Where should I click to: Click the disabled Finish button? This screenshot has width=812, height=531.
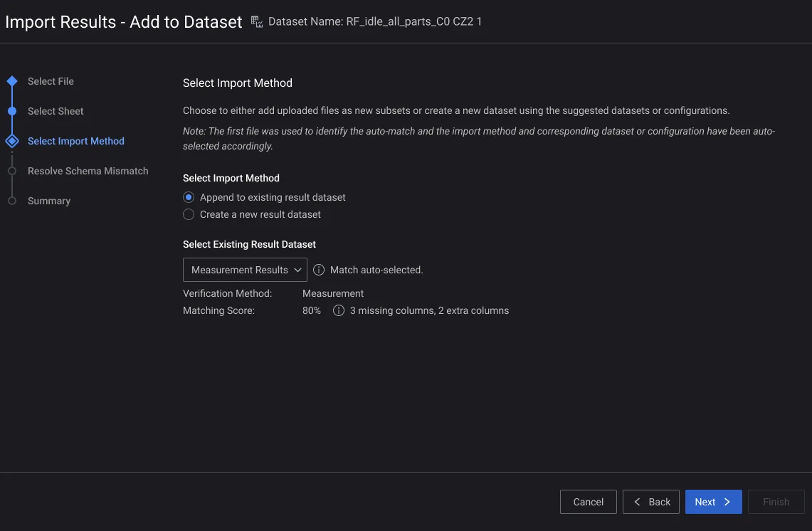click(776, 502)
